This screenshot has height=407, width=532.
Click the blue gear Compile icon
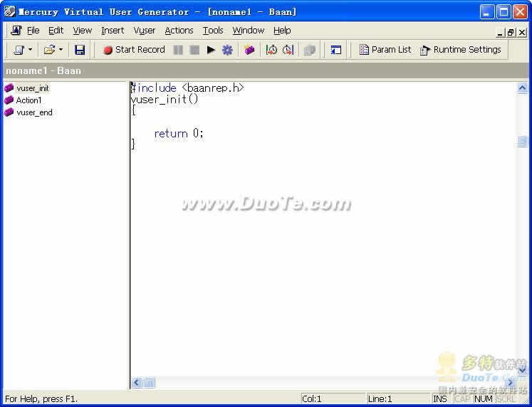pos(227,50)
